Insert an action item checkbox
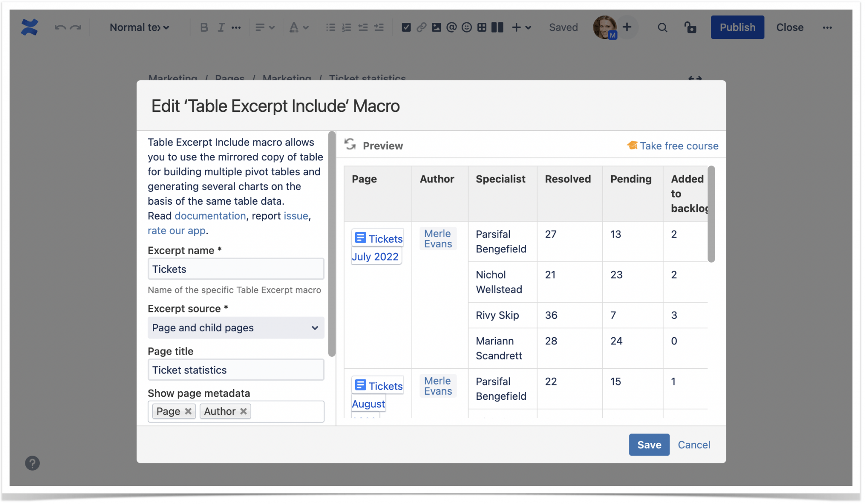Viewport: 865px width, 504px height. pyautogui.click(x=406, y=27)
